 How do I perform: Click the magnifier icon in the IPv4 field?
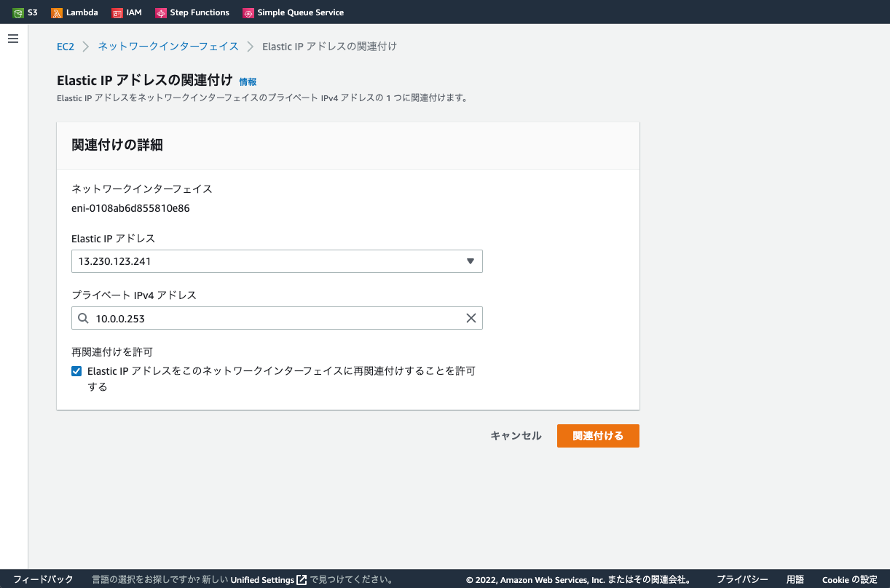coord(82,317)
